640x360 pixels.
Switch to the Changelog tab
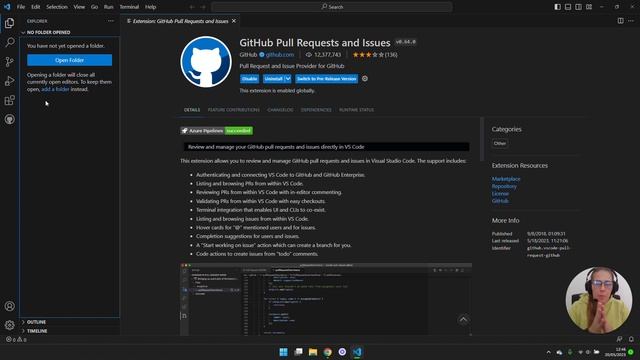(x=280, y=110)
